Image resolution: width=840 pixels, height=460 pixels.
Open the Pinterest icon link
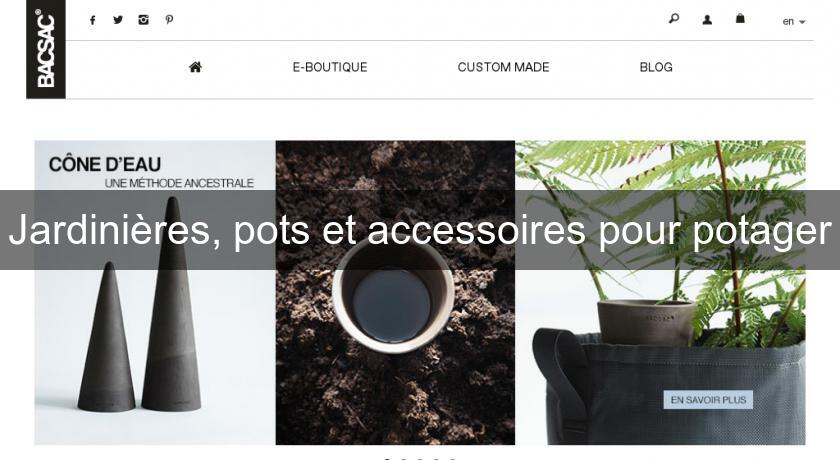tap(169, 20)
